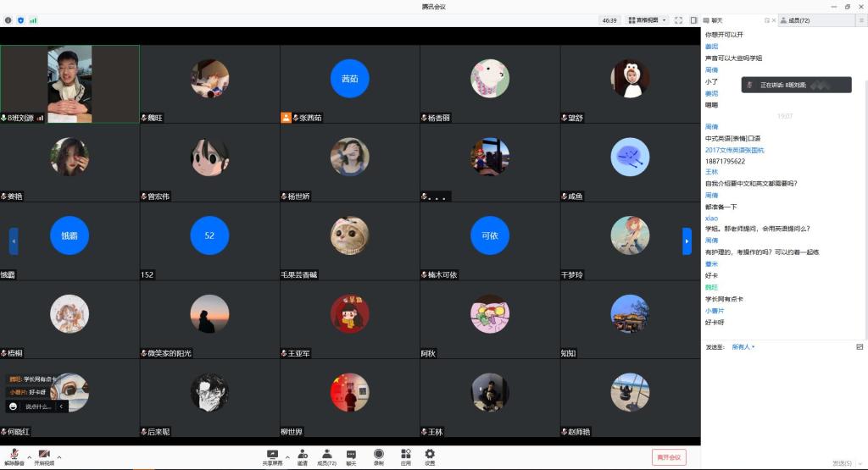
Task: Start recording the meeting (录制)
Action: pyautogui.click(x=378, y=456)
